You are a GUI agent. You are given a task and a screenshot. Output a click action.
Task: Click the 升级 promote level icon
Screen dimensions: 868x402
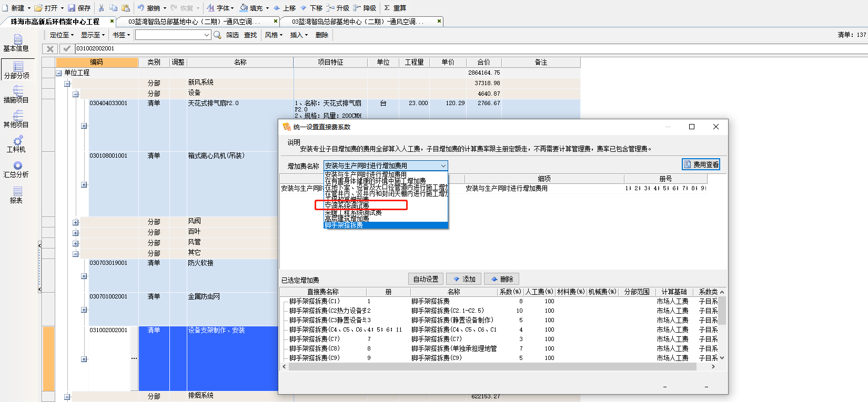330,8
